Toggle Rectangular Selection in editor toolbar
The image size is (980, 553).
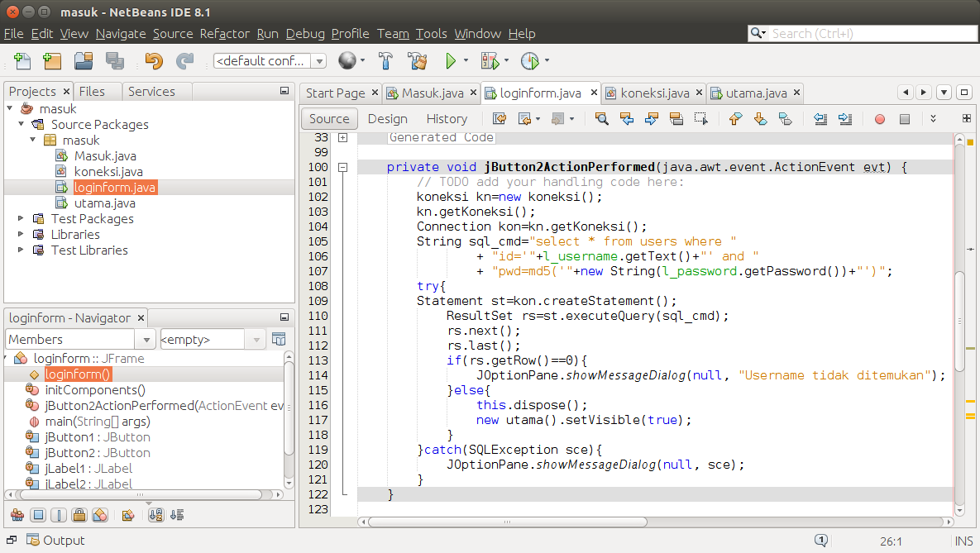coord(701,119)
